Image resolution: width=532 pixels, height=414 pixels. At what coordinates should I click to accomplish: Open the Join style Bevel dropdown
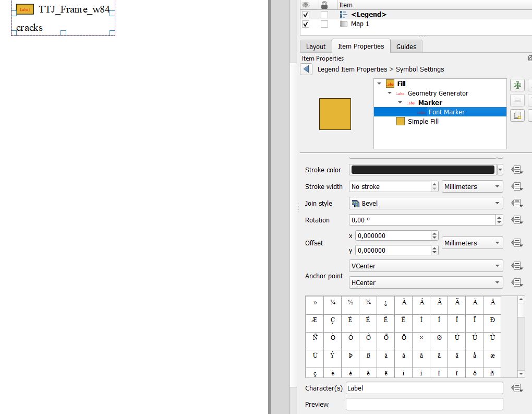pos(426,203)
